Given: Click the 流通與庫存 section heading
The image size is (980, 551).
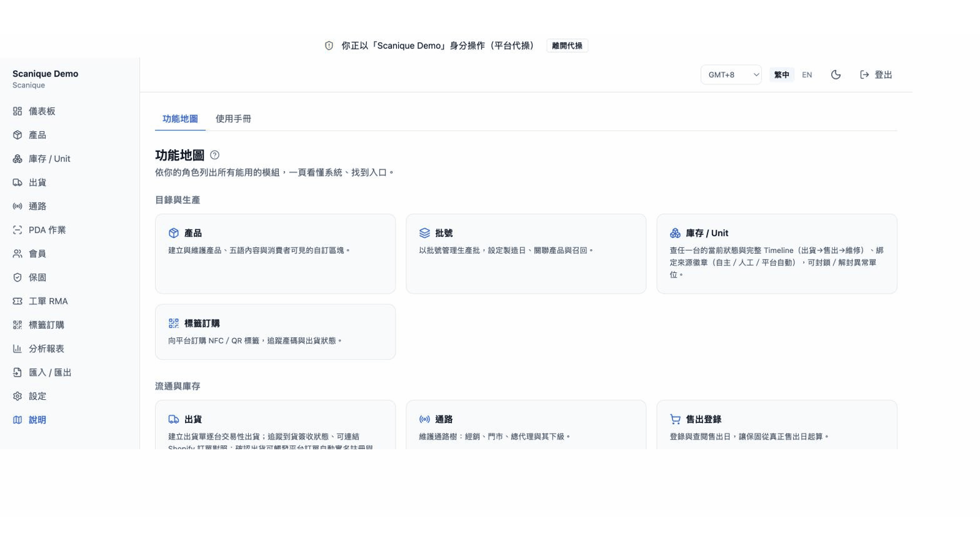Looking at the screenshot, I should (178, 386).
